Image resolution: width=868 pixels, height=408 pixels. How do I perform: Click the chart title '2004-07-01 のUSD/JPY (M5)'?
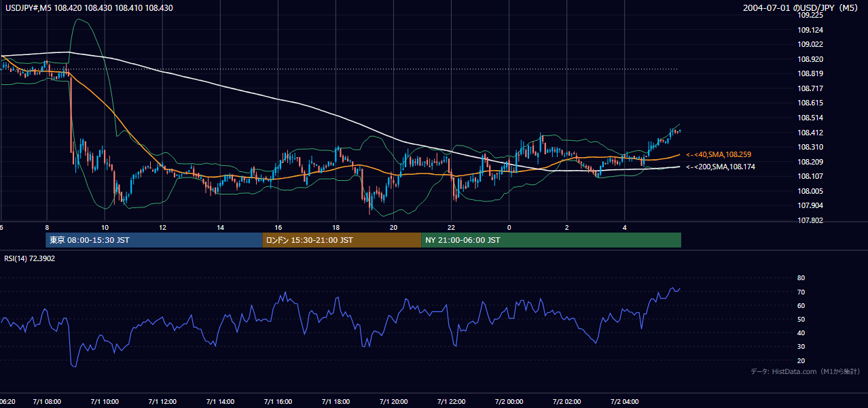click(802, 8)
